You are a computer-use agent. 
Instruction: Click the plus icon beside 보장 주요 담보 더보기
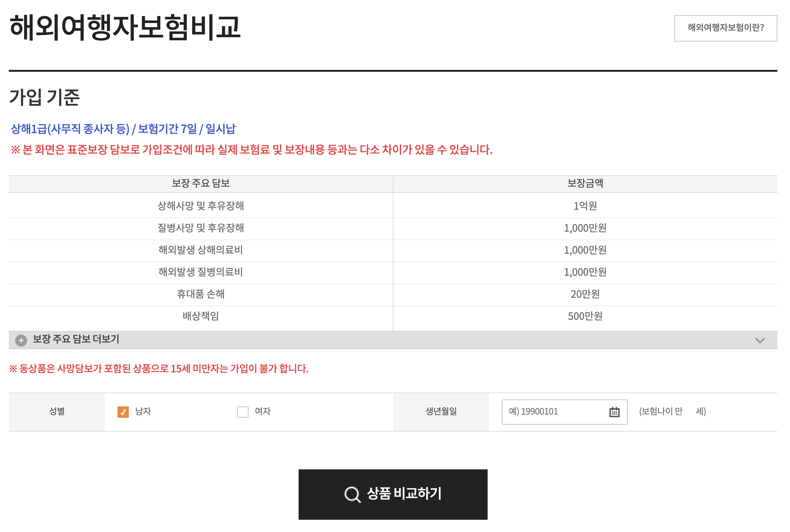tap(21, 340)
